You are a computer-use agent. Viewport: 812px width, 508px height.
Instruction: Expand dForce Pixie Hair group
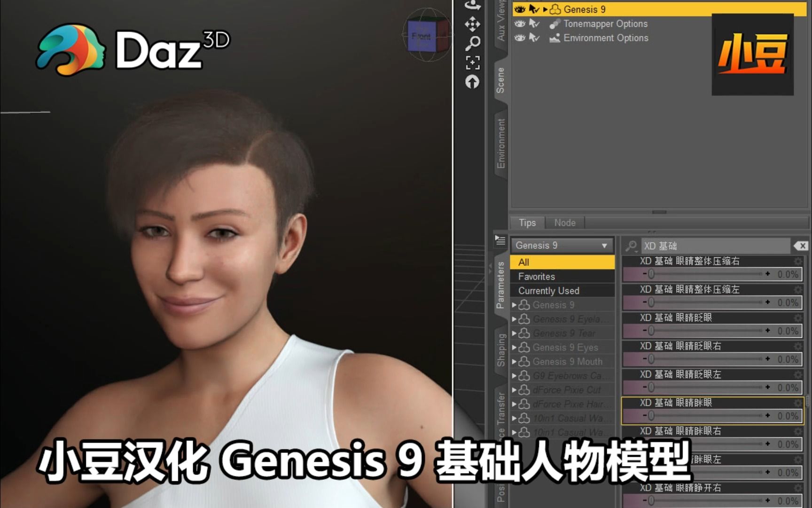click(x=514, y=404)
